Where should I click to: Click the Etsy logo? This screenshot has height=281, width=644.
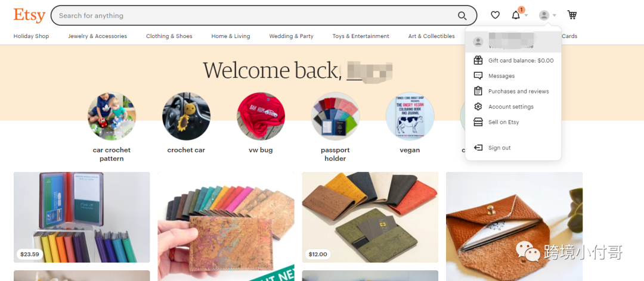[29, 15]
